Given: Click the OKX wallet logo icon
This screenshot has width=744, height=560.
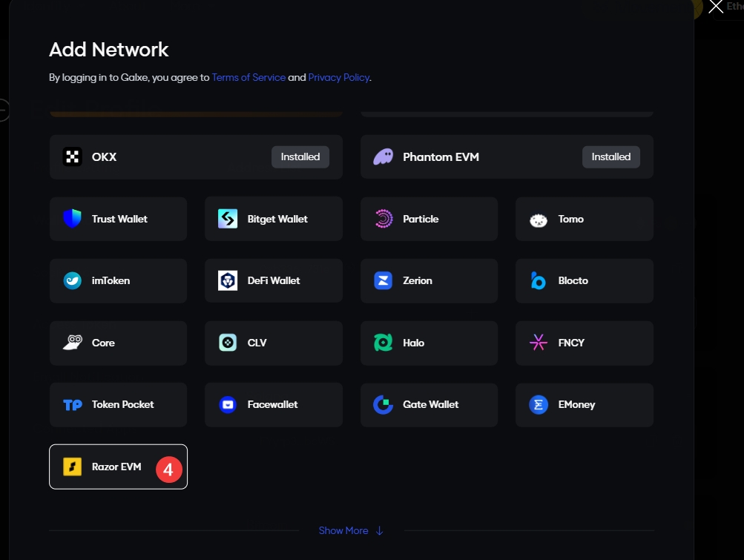Looking at the screenshot, I should coord(72,157).
